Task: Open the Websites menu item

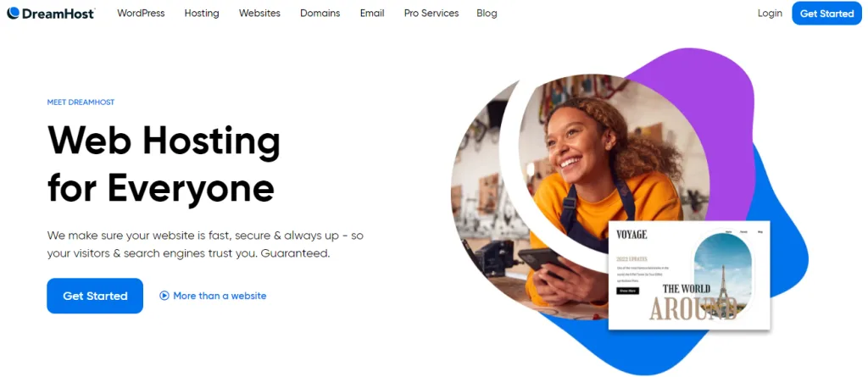Action: coord(259,13)
